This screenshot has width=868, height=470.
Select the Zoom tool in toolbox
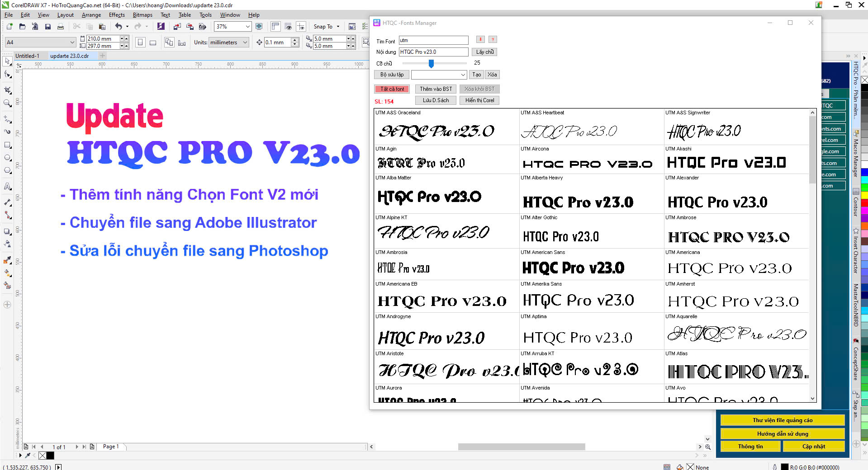(x=7, y=103)
